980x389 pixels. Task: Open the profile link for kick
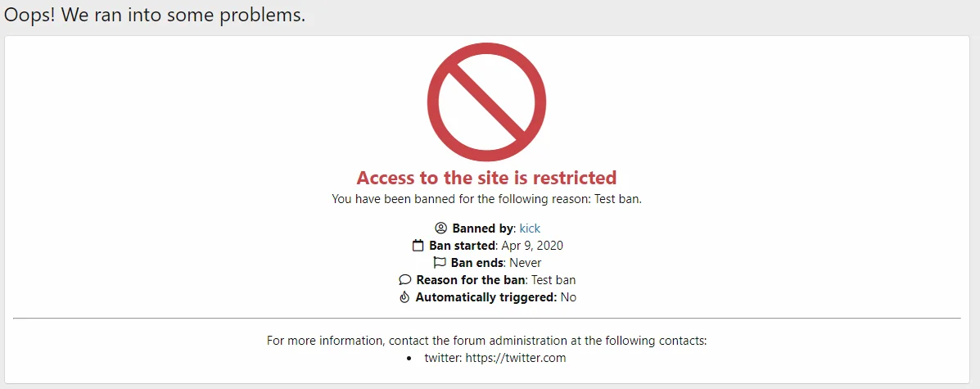(x=530, y=228)
